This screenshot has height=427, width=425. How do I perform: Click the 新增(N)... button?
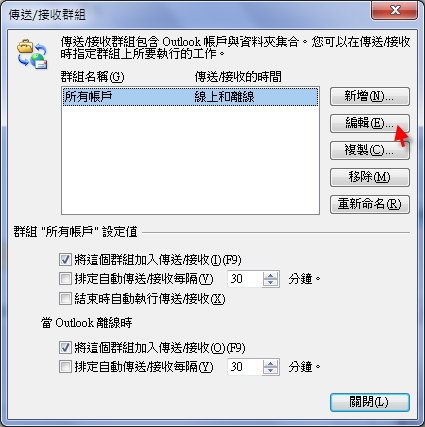coord(370,97)
